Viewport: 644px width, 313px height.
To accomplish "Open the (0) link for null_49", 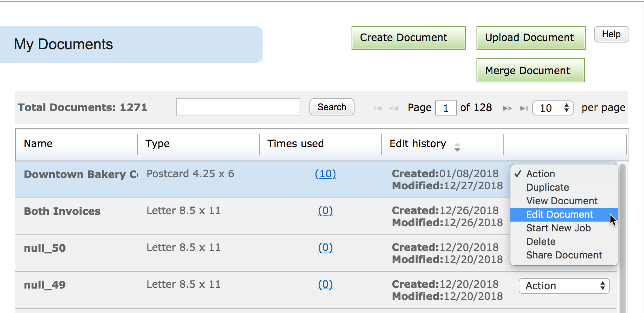I will [326, 284].
